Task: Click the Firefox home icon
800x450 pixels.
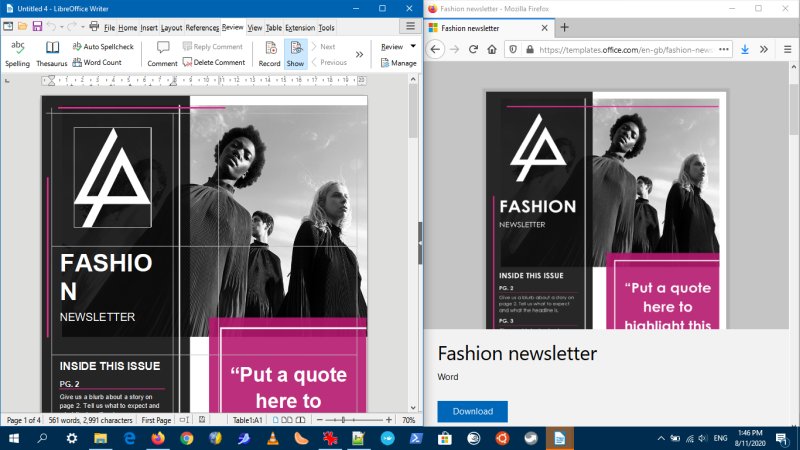Action: coord(492,49)
